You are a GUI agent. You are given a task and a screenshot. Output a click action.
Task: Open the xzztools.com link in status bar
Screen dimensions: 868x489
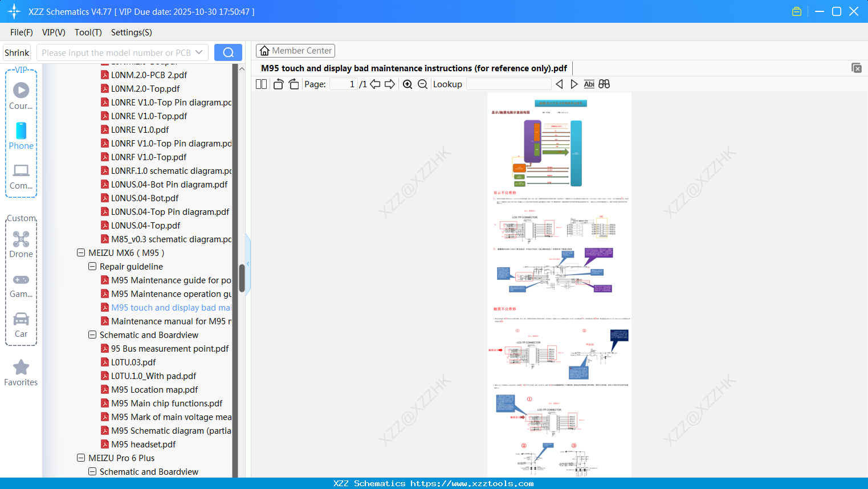(x=472, y=483)
